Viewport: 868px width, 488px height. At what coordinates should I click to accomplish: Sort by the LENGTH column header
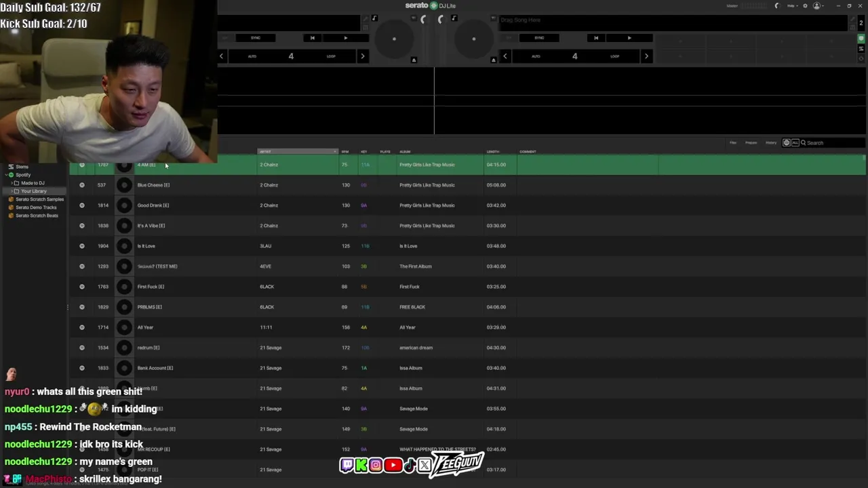point(493,152)
